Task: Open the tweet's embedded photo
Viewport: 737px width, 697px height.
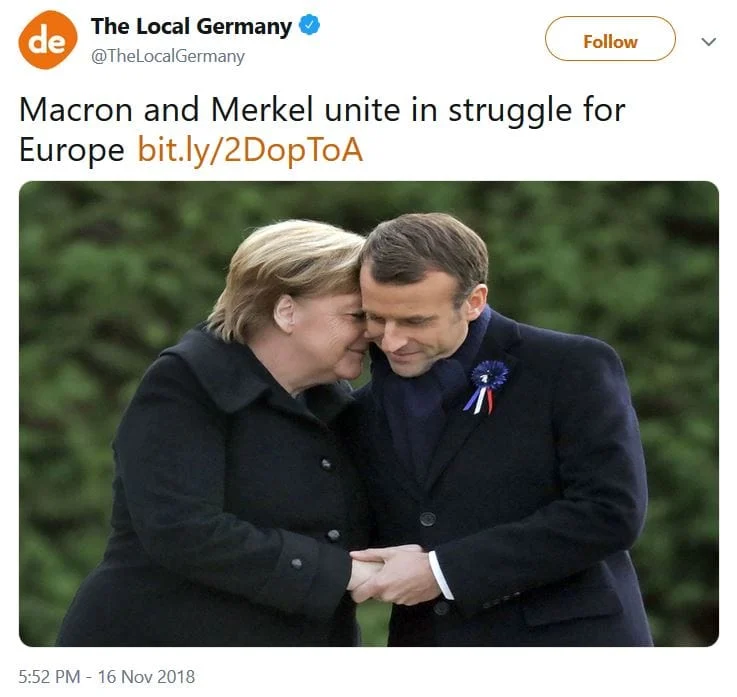Action: 368,414
